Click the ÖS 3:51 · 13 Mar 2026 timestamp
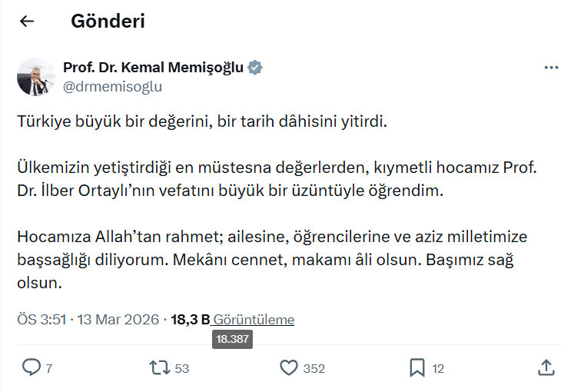 (88, 320)
